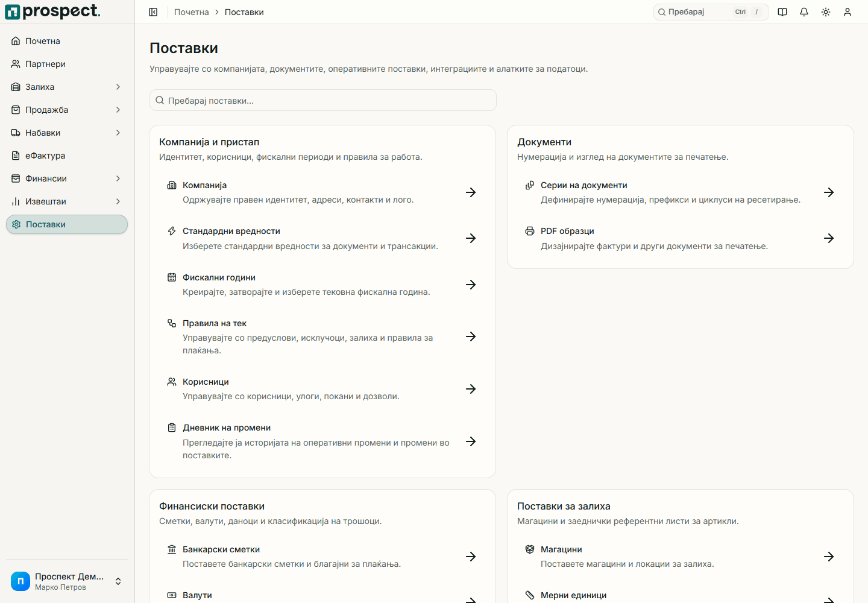The width and height of the screenshot is (868, 603).
Task: Click the Правила на тек workflow icon
Action: pos(172,323)
